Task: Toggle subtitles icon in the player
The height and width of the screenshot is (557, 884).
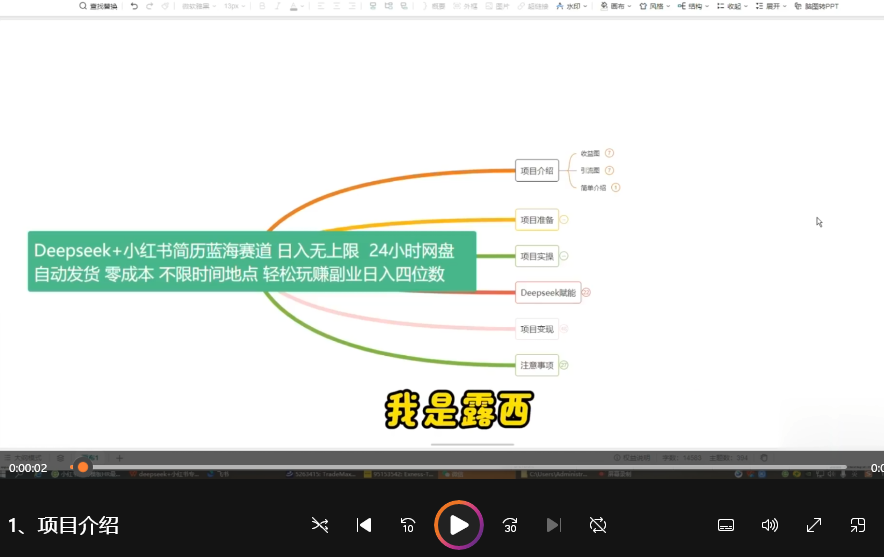Action: (x=726, y=525)
